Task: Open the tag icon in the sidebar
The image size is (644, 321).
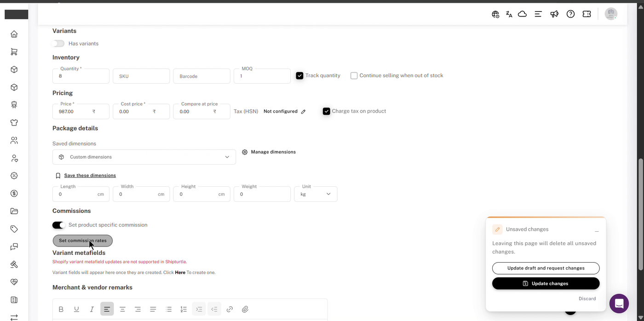Action: tap(14, 229)
